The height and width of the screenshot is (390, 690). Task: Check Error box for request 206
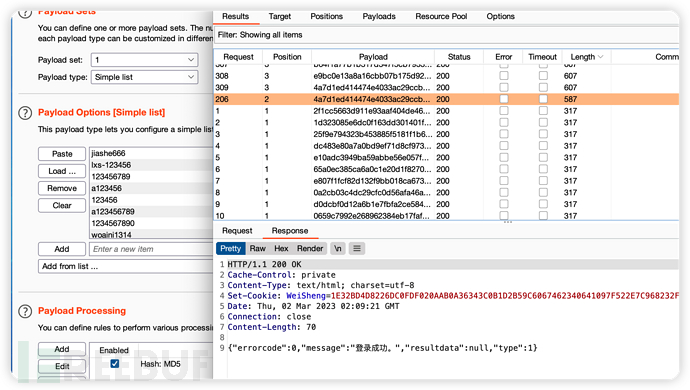pyautogui.click(x=504, y=99)
